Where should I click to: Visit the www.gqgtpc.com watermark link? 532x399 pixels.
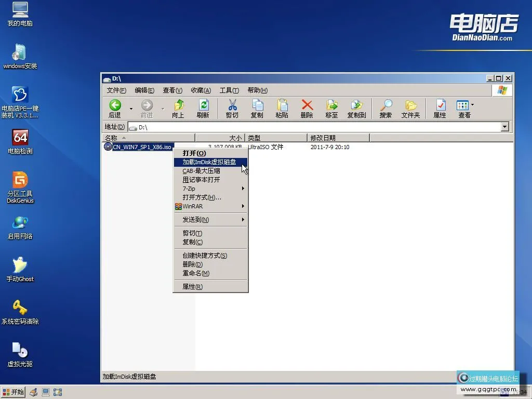click(489, 389)
